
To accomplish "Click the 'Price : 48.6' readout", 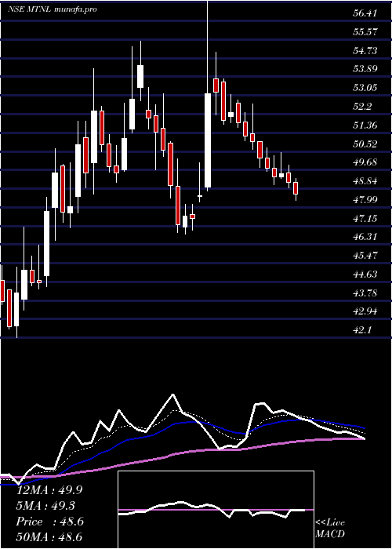I will [49, 522].
